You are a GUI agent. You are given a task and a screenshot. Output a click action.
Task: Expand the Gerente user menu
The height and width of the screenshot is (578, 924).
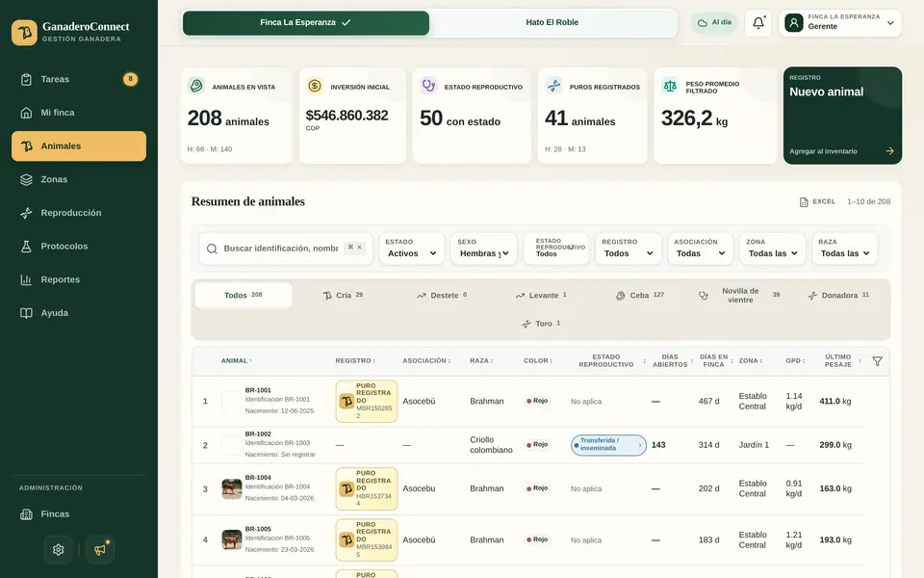pyautogui.click(x=840, y=23)
